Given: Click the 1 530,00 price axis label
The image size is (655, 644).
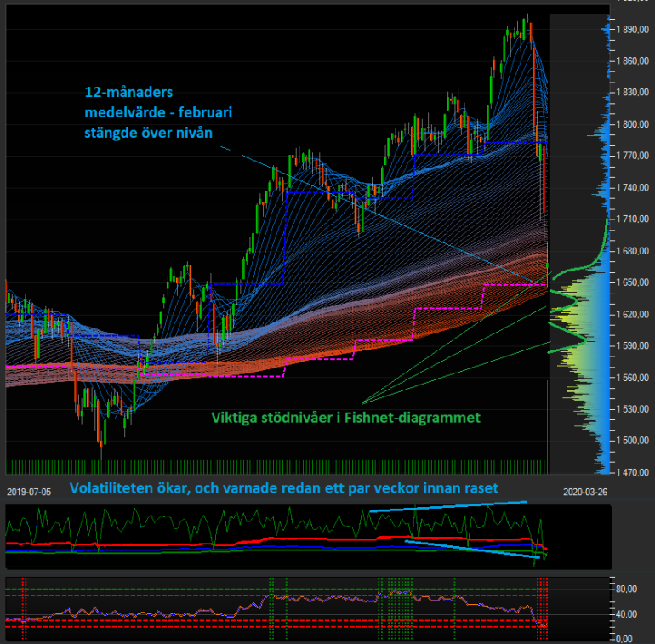Looking at the screenshot, I should pyautogui.click(x=632, y=409).
